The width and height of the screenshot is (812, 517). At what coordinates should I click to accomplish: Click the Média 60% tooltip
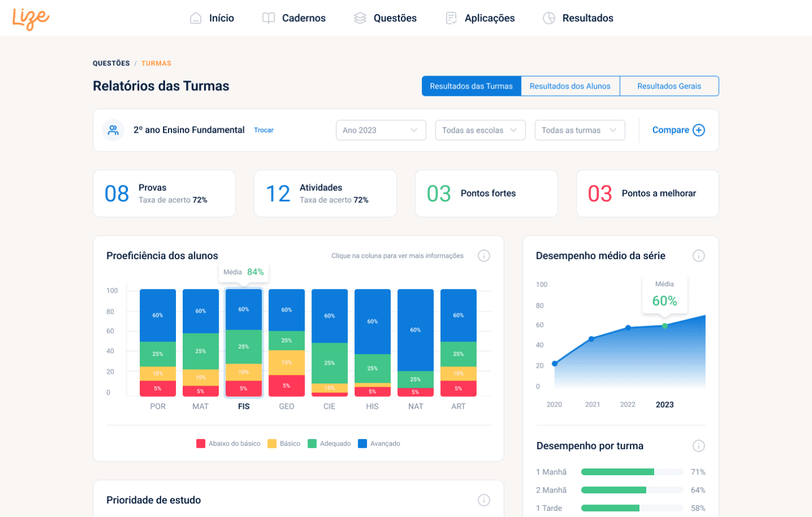665,294
